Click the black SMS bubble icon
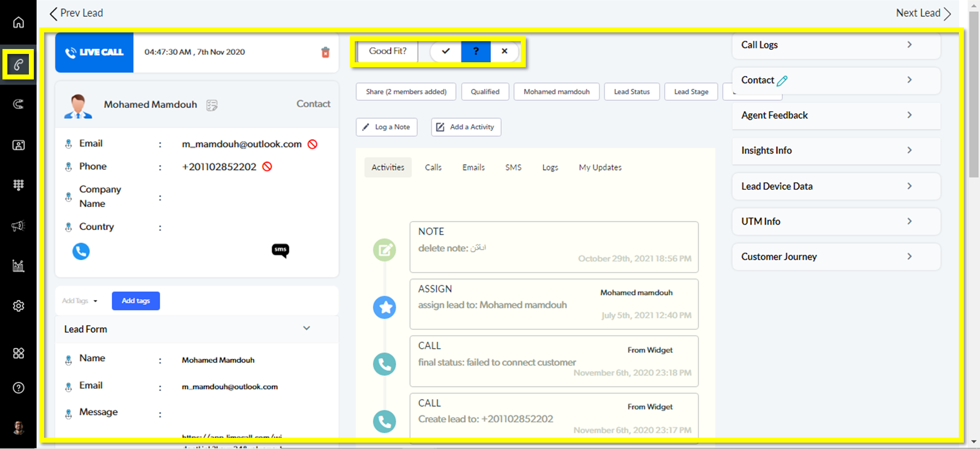This screenshot has height=449, width=980. (280, 250)
